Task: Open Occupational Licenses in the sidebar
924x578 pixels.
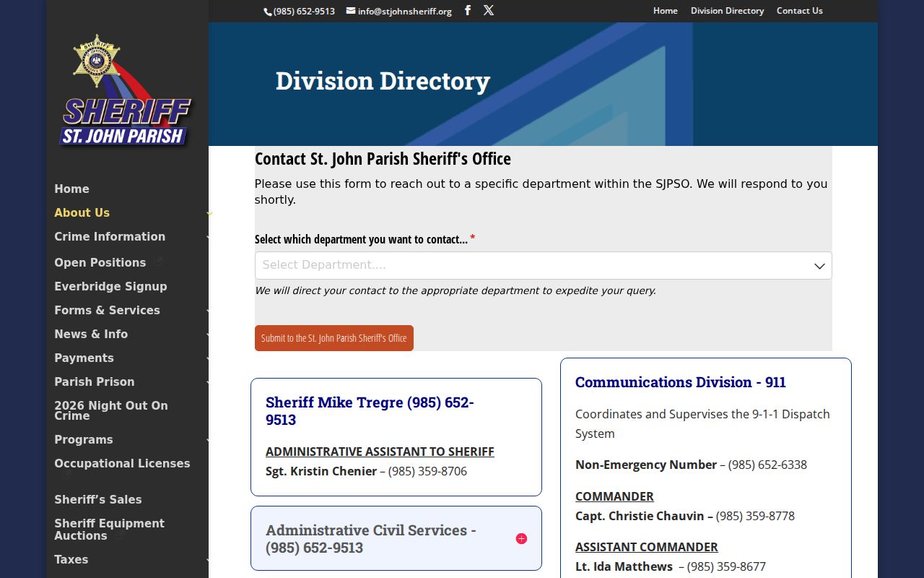Action: click(x=122, y=464)
